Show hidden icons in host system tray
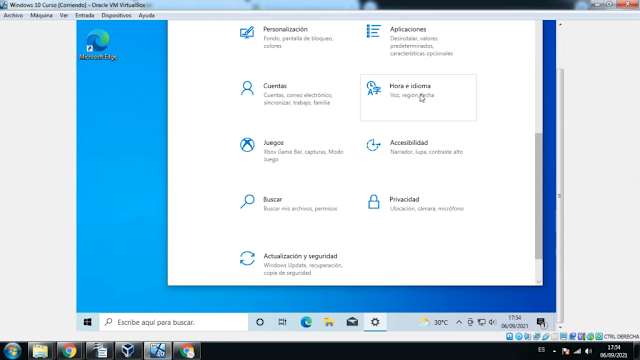Image resolution: width=640 pixels, height=360 pixels. [554, 351]
